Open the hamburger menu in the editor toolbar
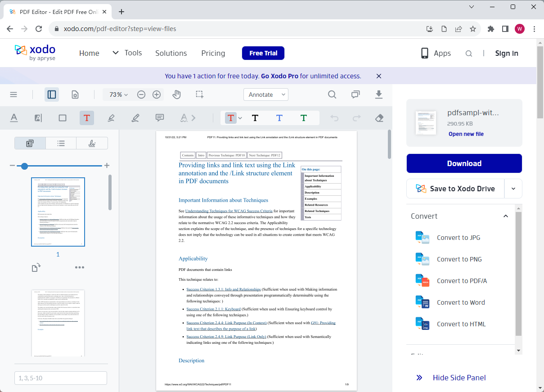The width and height of the screenshot is (544, 392). click(x=13, y=95)
